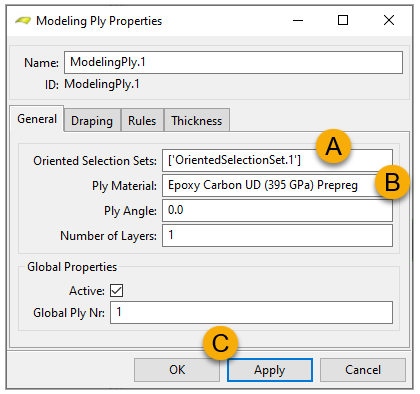Image resolution: width=420 pixels, height=394 pixels.
Task: Select the Number of Layers field
Action: 277,235
